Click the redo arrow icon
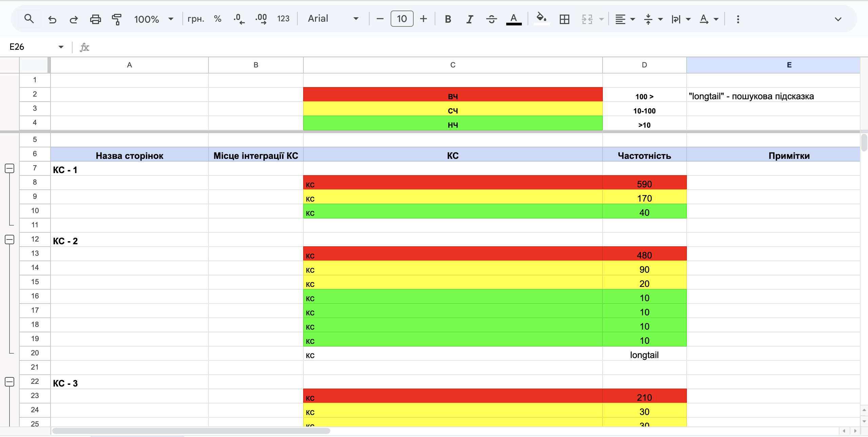The width and height of the screenshot is (868, 437). (x=74, y=19)
